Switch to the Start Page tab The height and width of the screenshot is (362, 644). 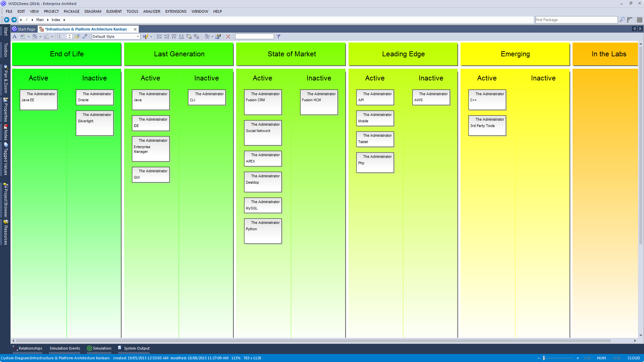pyautogui.click(x=24, y=29)
